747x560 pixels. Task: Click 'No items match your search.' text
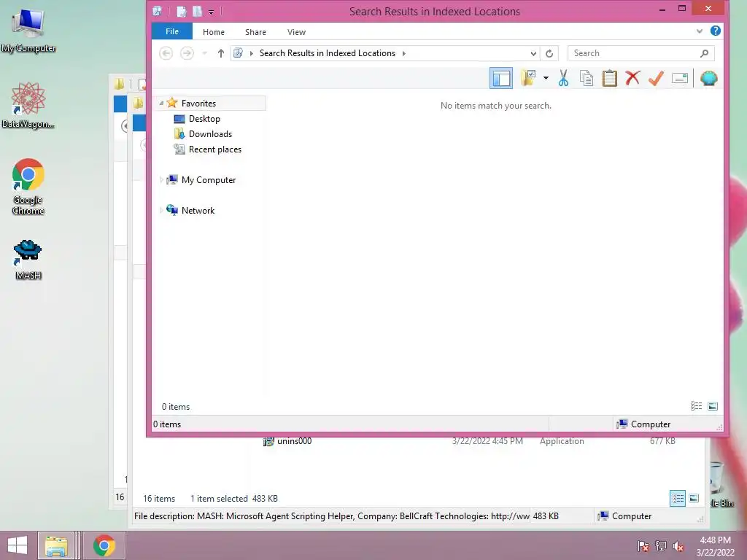(x=495, y=106)
